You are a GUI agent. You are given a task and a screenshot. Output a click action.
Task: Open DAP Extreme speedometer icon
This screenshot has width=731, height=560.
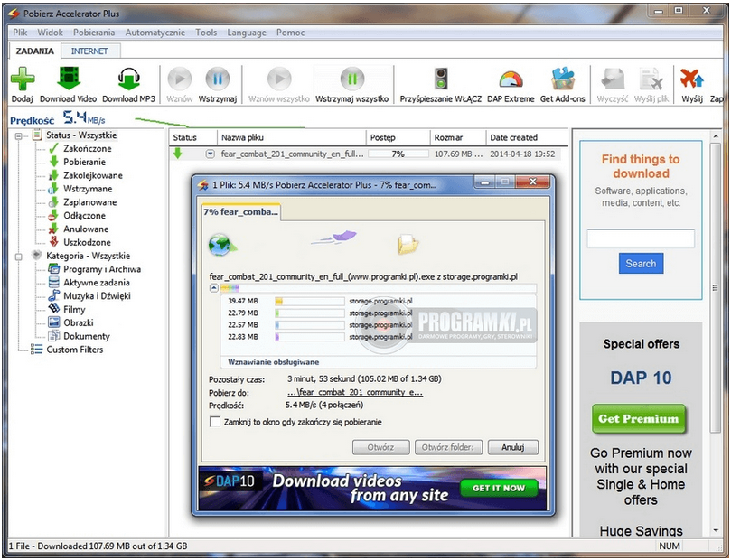tap(511, 79)
